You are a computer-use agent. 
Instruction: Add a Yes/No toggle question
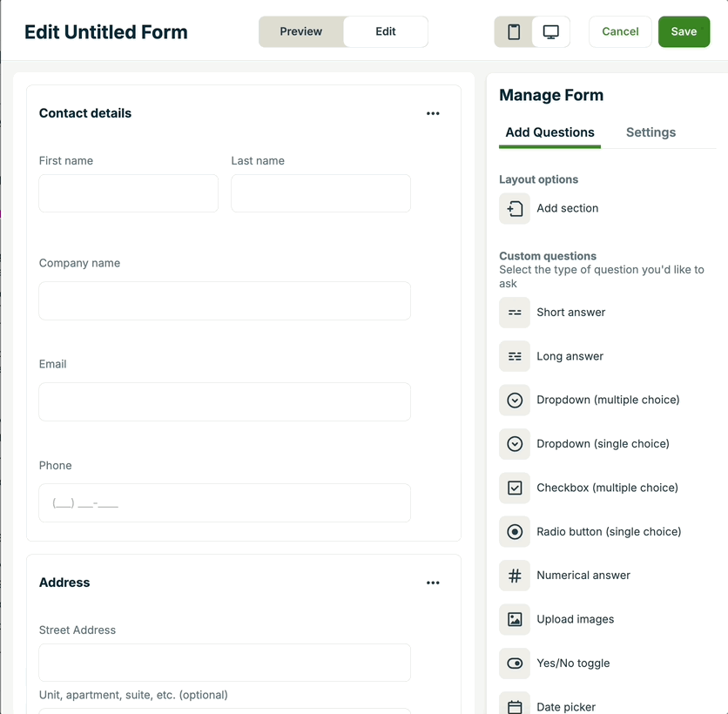[x=572, y=663]
